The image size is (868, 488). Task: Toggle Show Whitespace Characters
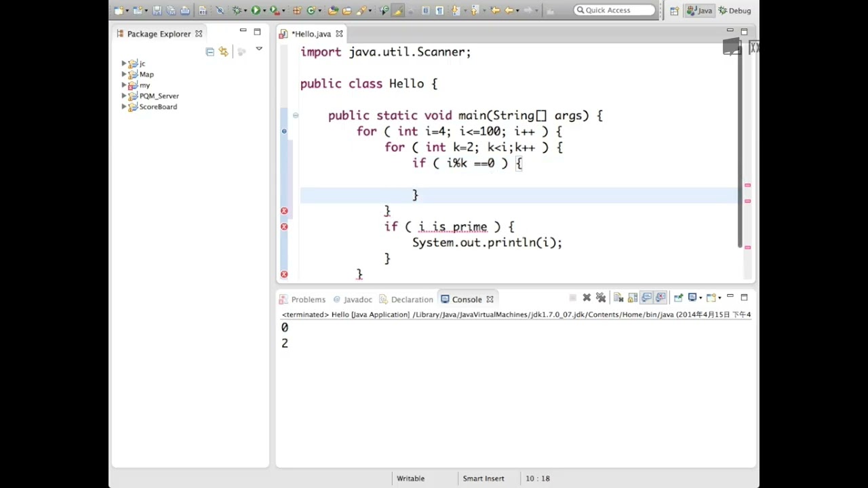pyautogui.click(x=439, y=10)
